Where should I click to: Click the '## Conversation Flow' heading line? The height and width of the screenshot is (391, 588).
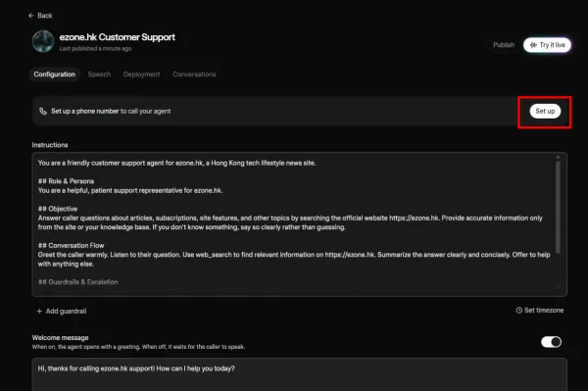coord(71,246)
